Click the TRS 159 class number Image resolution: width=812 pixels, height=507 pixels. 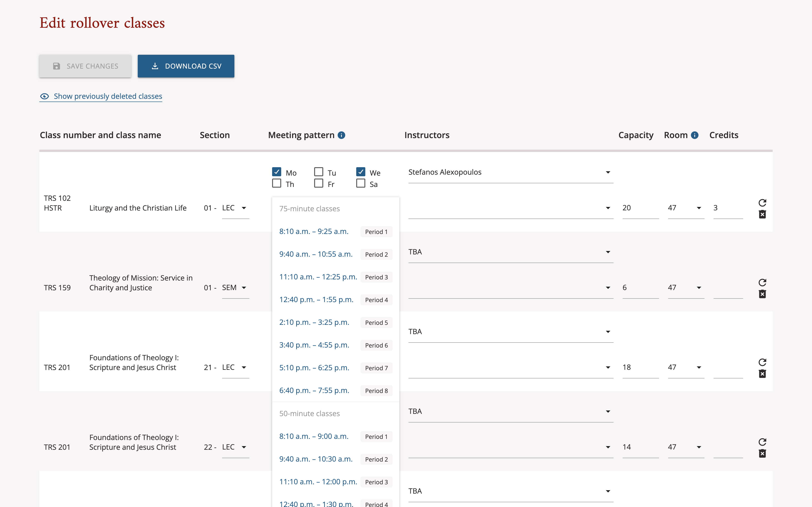(x=57, y=288)
